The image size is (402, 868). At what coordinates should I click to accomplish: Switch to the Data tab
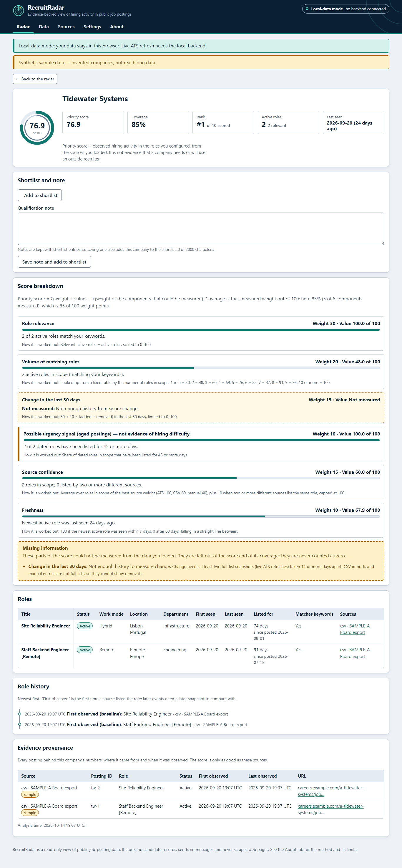[x=44, y=26]
